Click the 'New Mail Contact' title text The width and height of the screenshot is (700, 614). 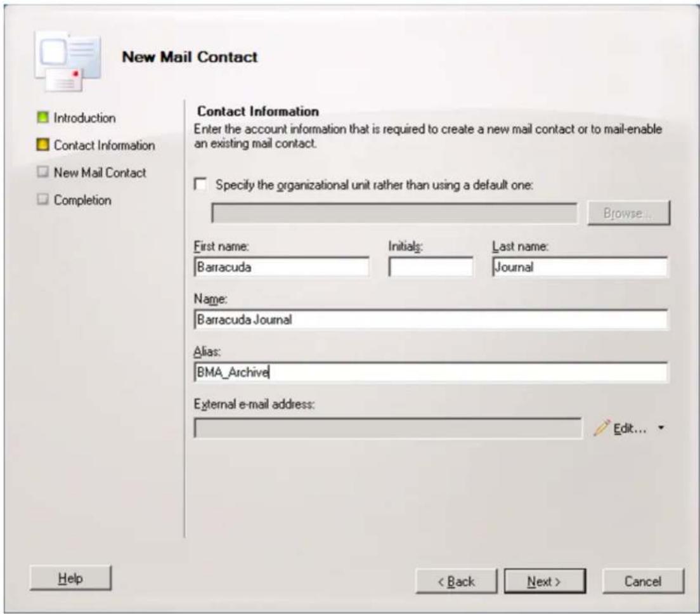point(190,57)
